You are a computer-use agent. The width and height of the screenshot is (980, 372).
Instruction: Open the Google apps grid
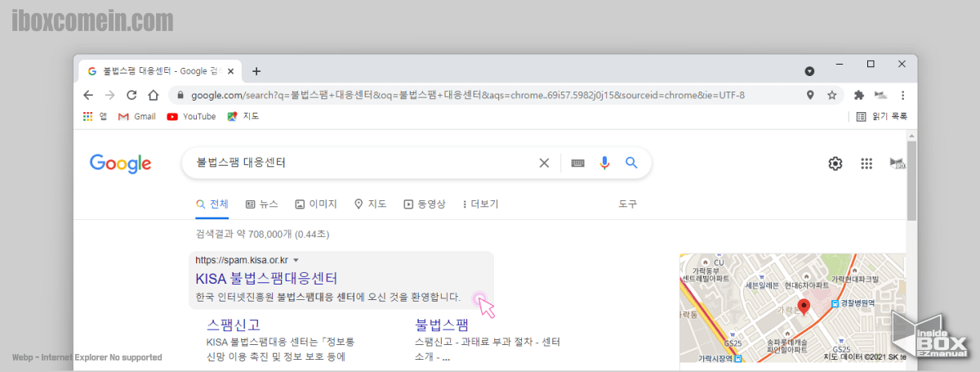point(866,164)
